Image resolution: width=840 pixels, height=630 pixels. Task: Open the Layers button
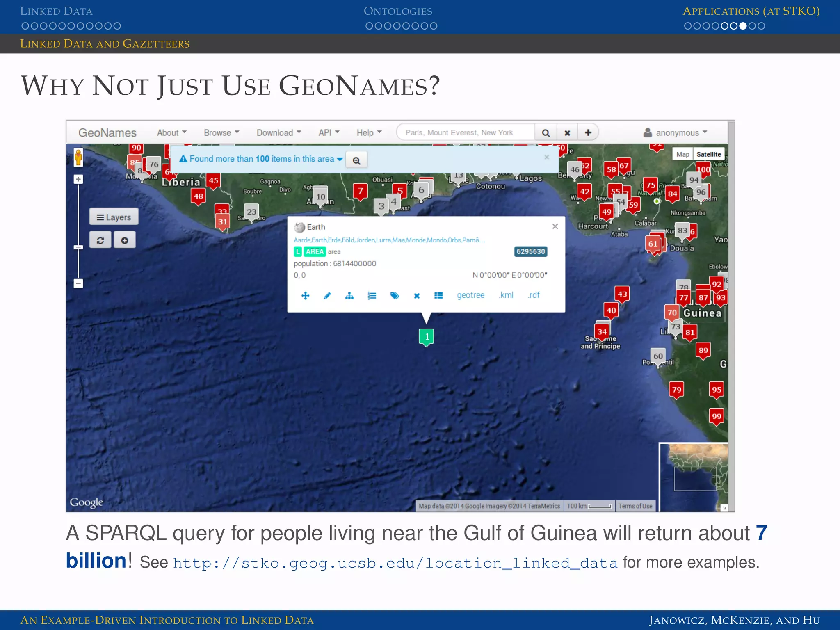(114, 217)
